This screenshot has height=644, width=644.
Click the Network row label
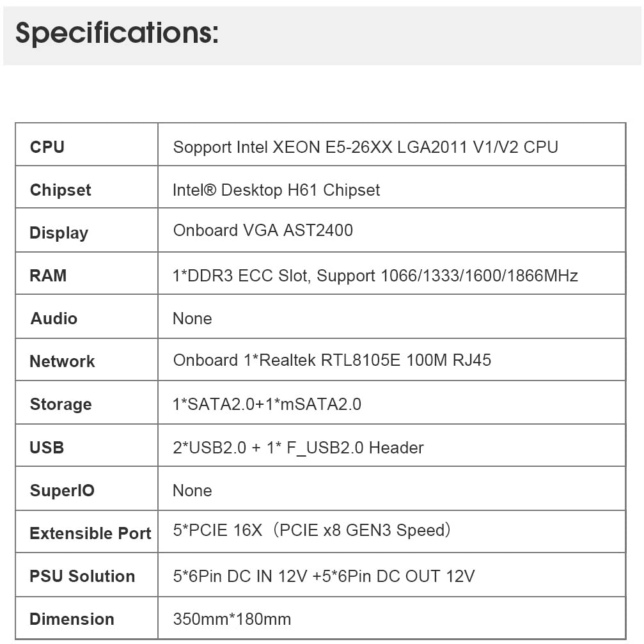coord(62,361)
